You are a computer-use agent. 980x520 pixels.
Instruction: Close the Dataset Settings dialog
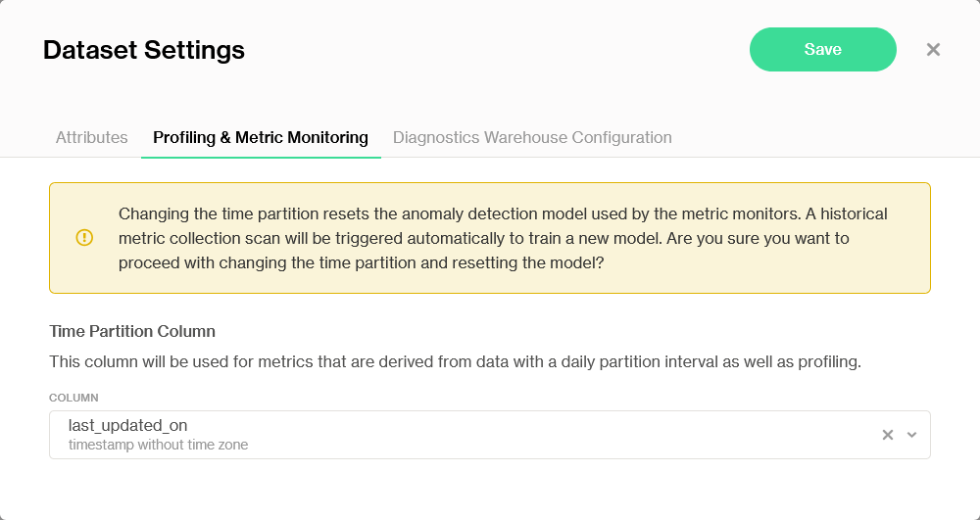(x=933, y=50)
